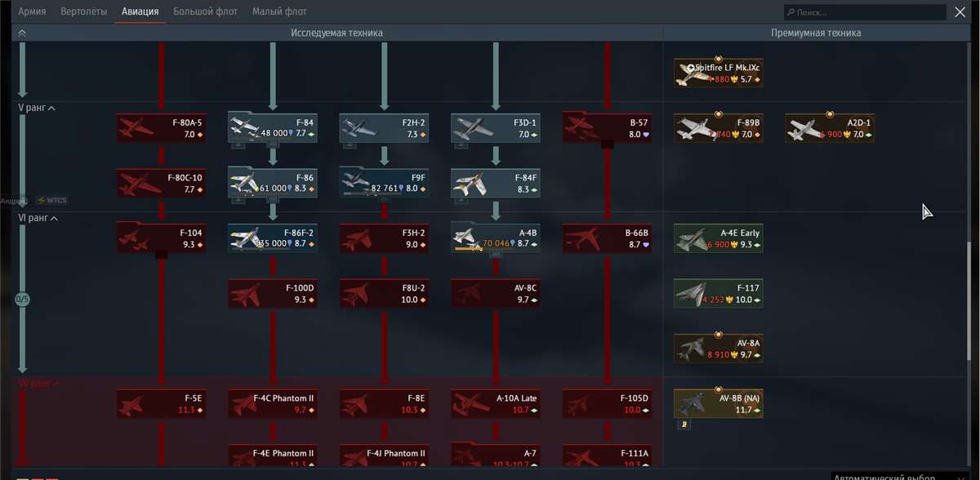Switch to the Армия tab
This screenshot has height=480, width=980.
(32, 11)
